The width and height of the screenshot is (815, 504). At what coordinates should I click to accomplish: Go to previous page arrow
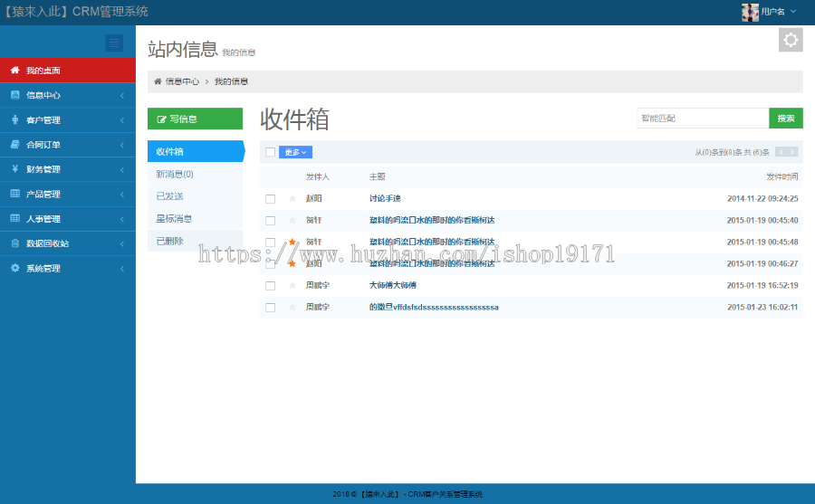(781, 152)
